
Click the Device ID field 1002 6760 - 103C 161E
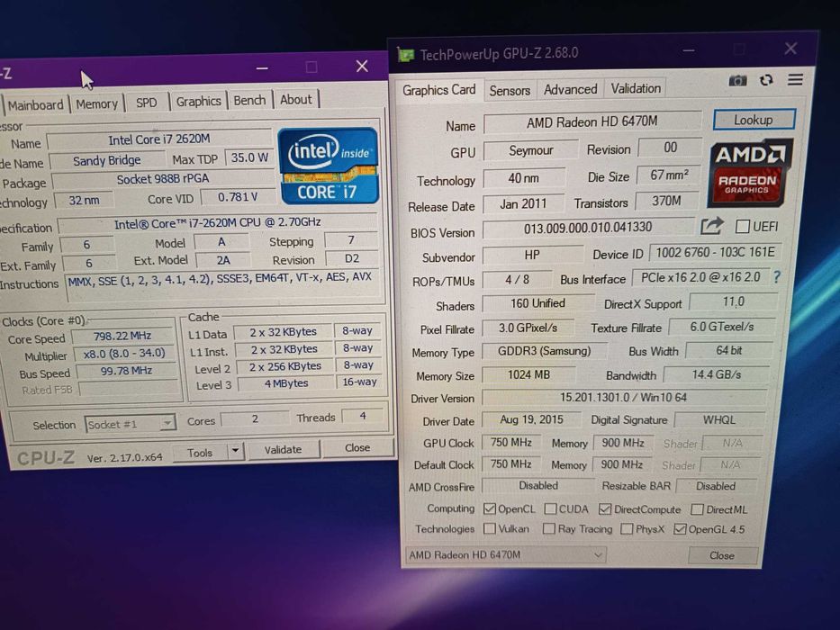[715, 252]
